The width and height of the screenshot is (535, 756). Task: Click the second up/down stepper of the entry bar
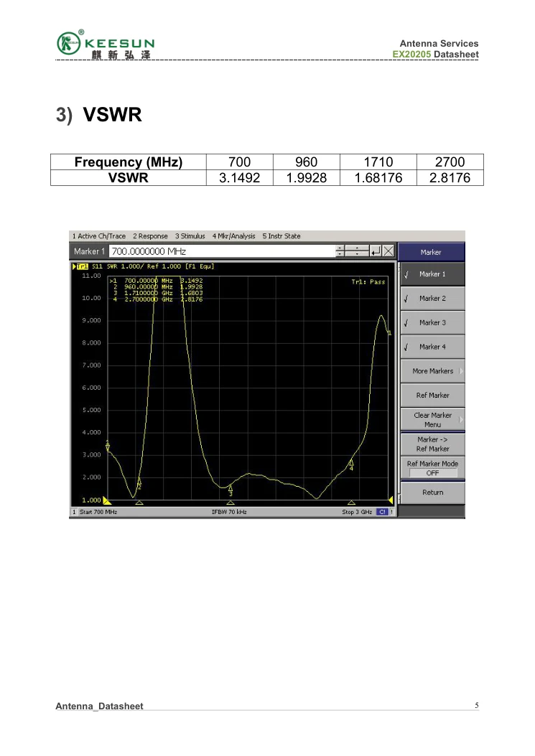(x=357, y=251)
